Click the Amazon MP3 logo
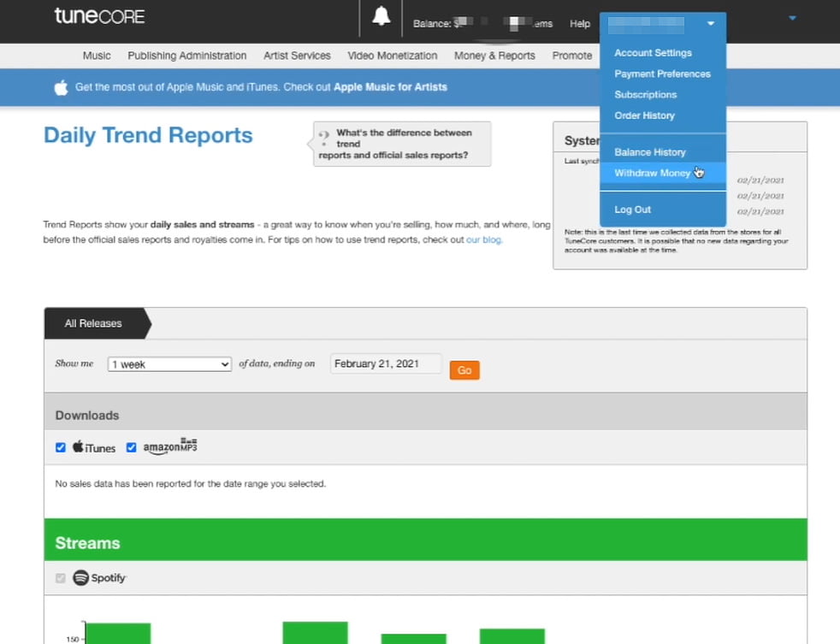The height and width of the screenshot is (644, 840). pos(169,447)
